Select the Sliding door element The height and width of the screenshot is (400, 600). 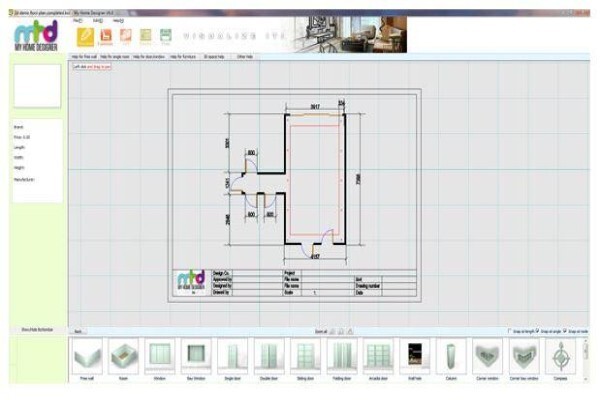305,356
